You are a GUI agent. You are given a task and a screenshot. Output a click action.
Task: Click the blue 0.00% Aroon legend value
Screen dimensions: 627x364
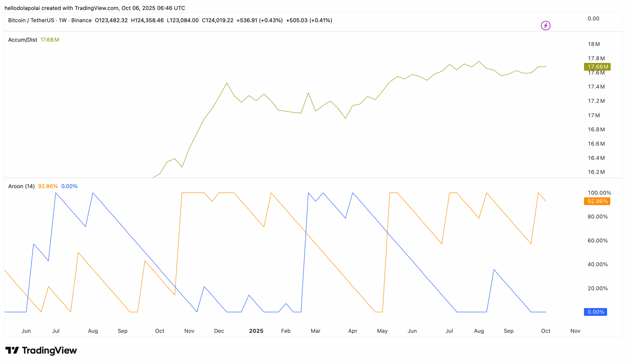pyautogui.click(x=69, y=186)
